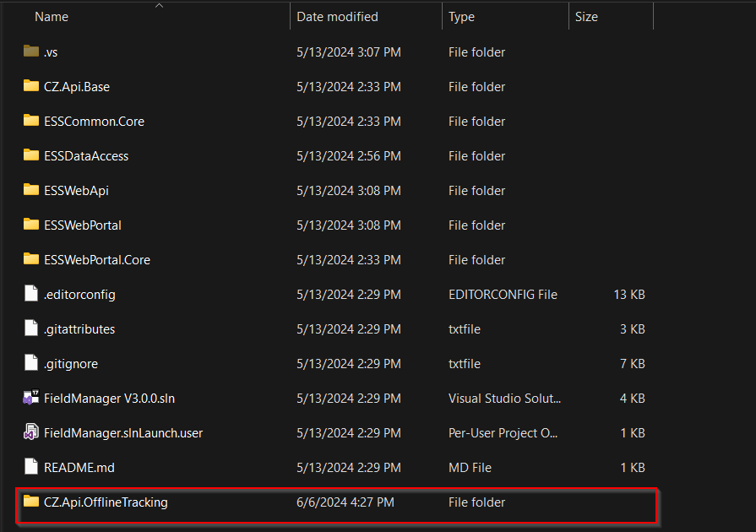Click the CZ.Api.OfflineTracking folder icon
This screenshot has height=532, width=756.
click(31, 501)
